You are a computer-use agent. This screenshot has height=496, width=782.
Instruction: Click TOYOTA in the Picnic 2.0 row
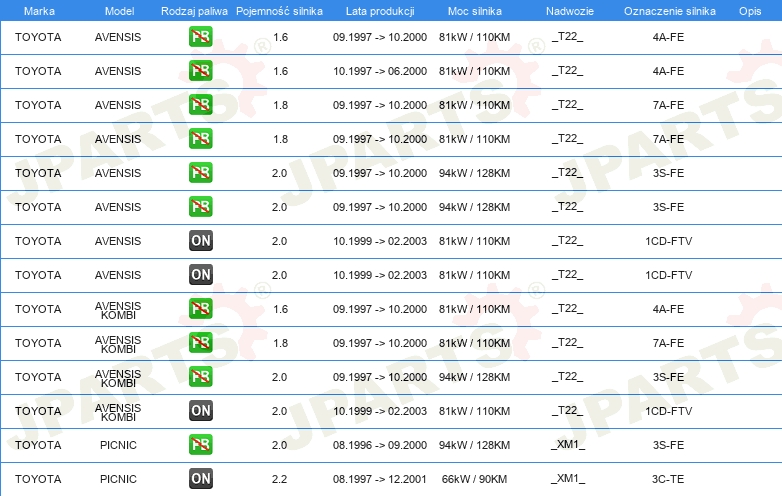(x=38, y=445)
